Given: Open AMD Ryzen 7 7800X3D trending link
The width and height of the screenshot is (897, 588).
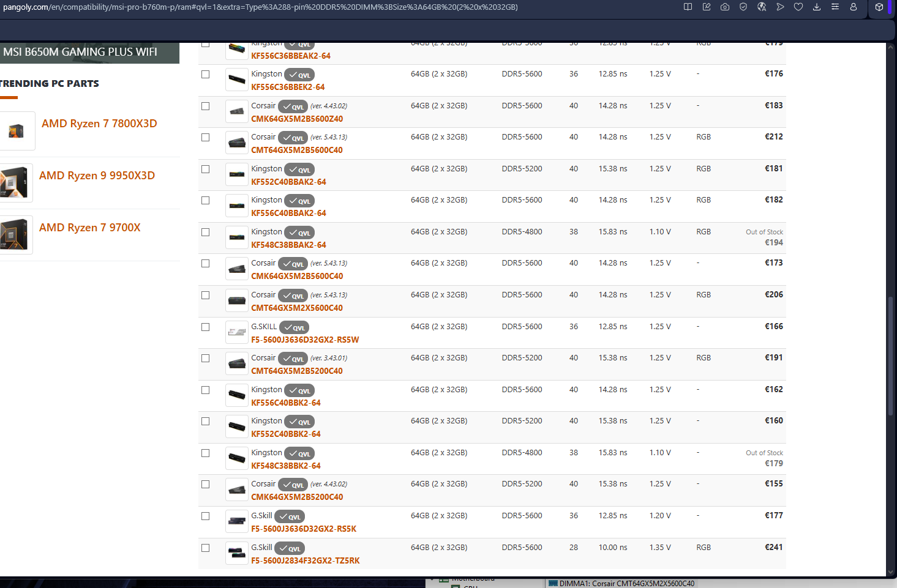Looking at the screenshot, I should (99, 124).
